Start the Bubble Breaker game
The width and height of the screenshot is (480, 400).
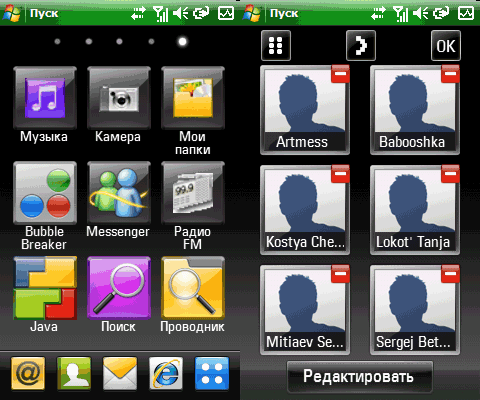click(x=45, y=193)
